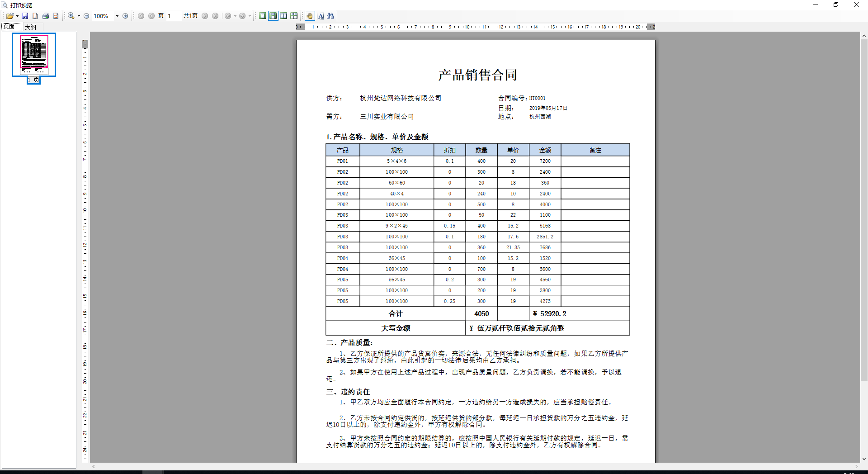Image resolution: width=868 pixels, height=474 pixels.
Task: Save the report using the floppy disk icon
Action: pyautogui.click(x=25, y=16)
